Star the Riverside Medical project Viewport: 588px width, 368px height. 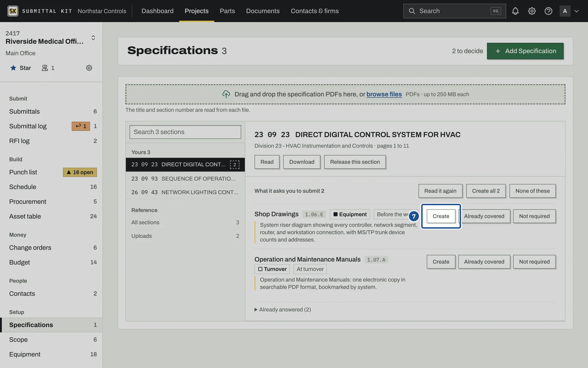click(21, 68)
